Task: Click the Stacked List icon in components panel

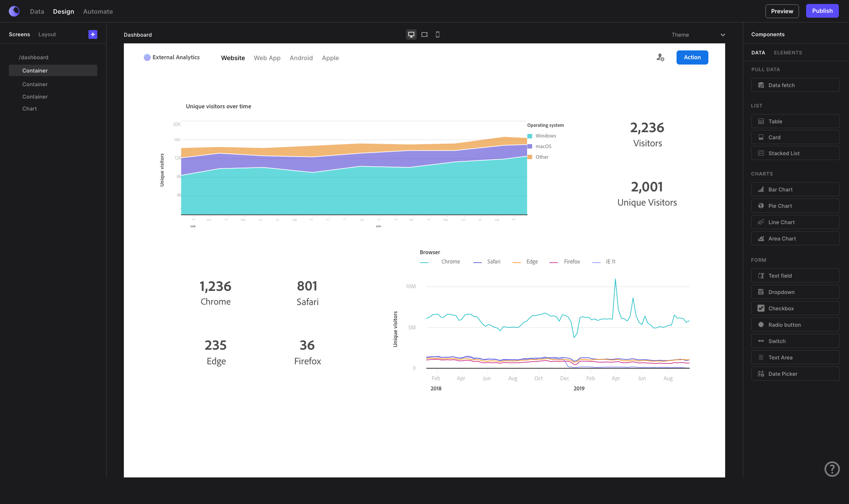Action: pyautogui.click(x=761, y=153)
